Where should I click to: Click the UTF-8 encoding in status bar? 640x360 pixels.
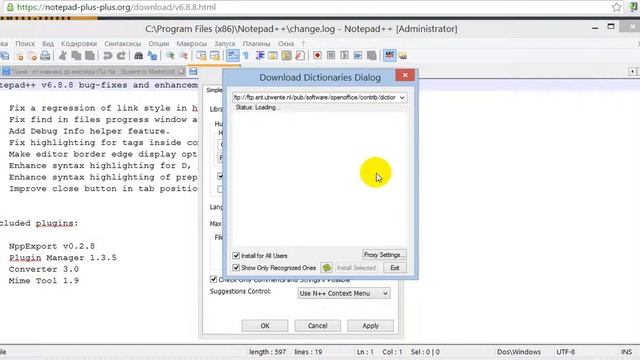[x=565, y=352]
